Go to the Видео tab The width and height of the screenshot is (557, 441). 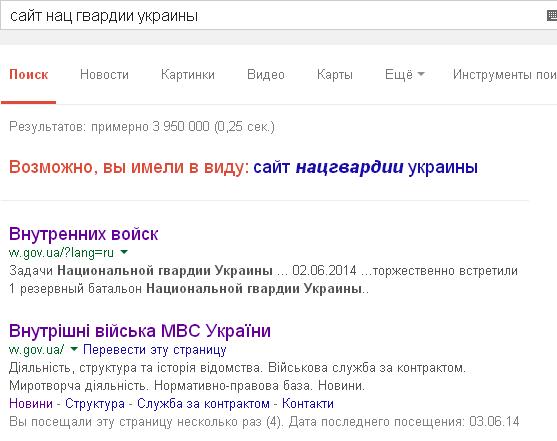click(x=266, y=75)
